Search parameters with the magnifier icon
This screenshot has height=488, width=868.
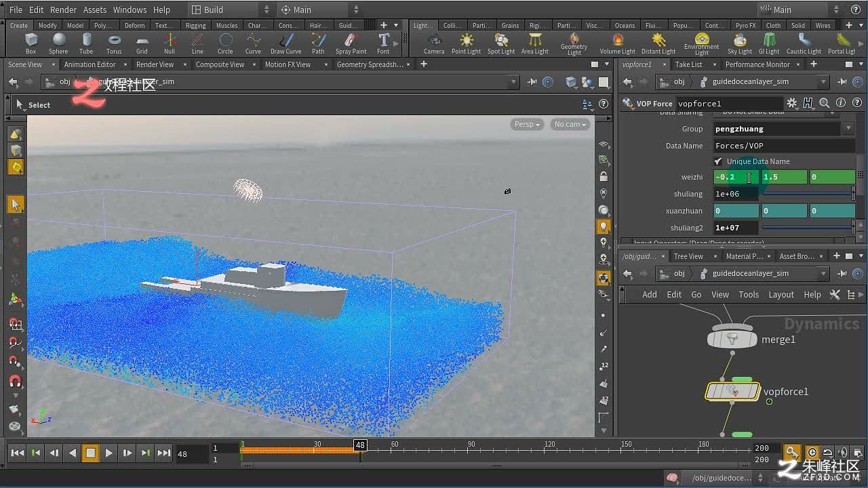point(824,104)
